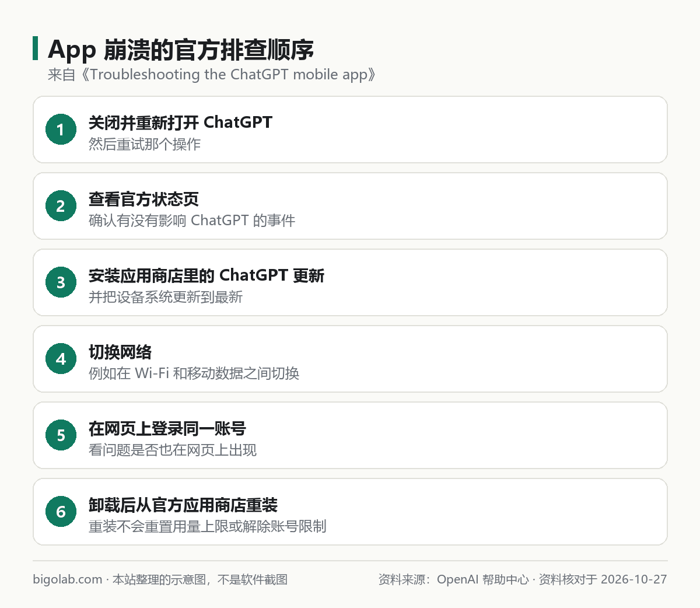Click the step 4 number badge
This screenshot has width=700, height=608.
point(61,359)
